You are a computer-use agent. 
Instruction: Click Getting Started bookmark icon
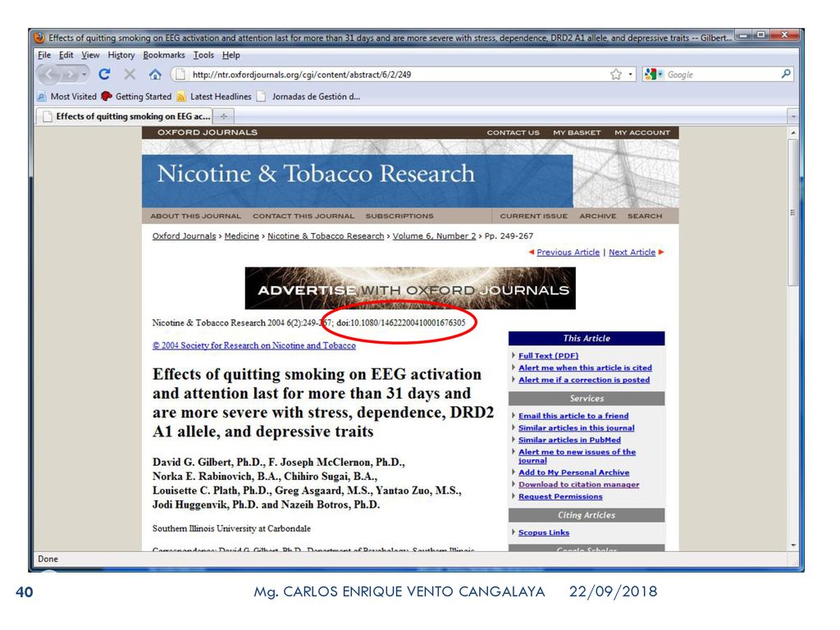[107, 97]
